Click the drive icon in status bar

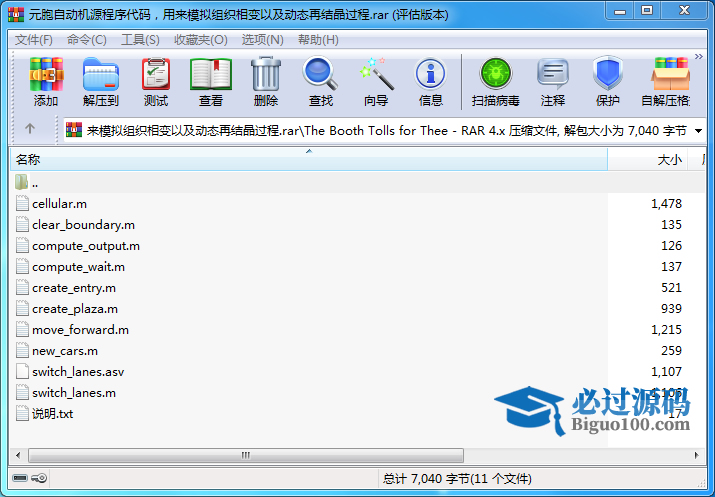tap(20, 478)
